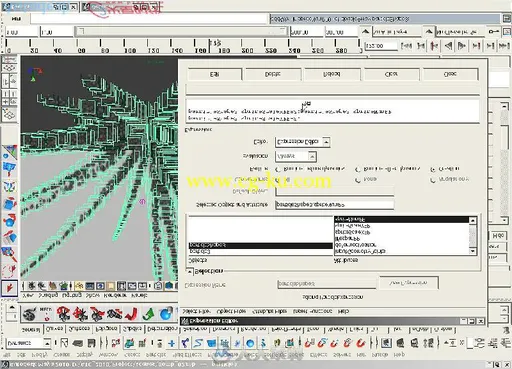Open animation preferences icon beside the key
Image resolution: width=512 pixels, height=369 pixels.
point(507,32)
